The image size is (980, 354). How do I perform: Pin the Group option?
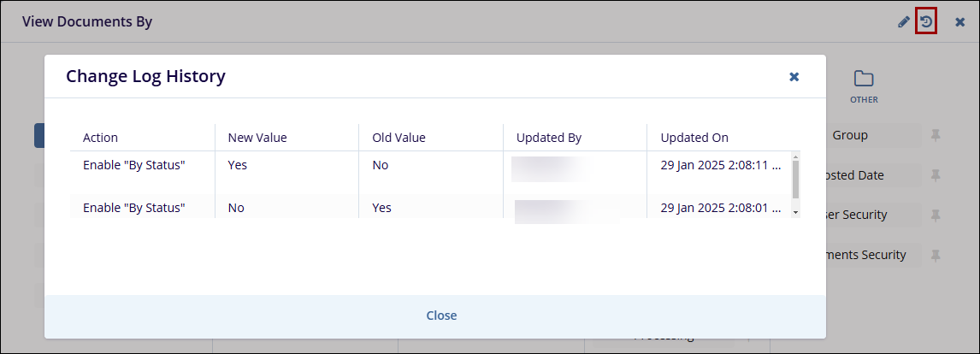936,135
